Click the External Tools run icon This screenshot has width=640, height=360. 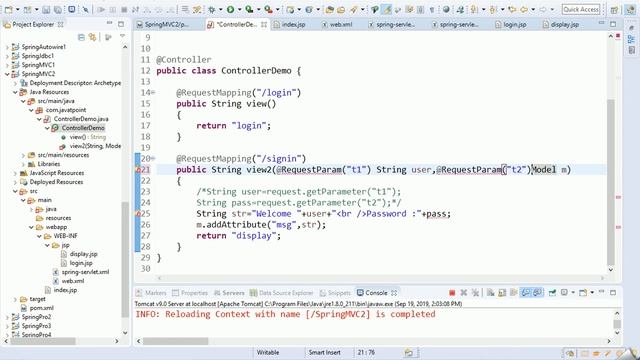click(x=268, y=9)
